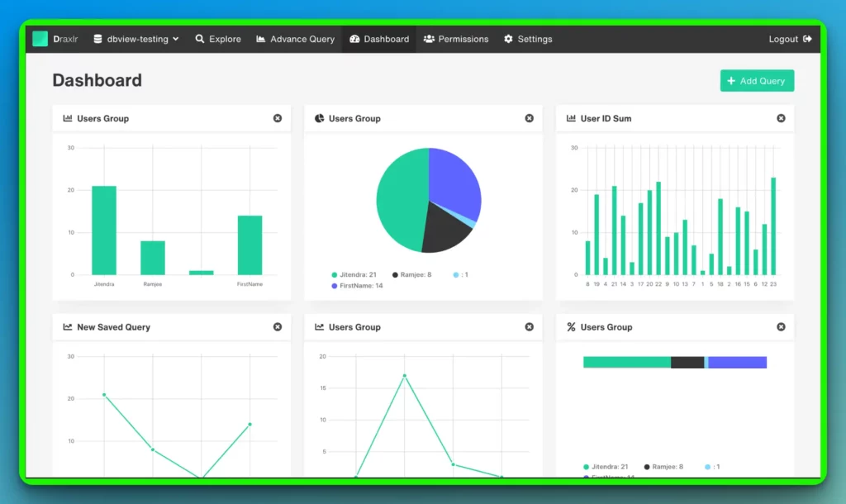Go to the Explore page
Screen dimensions: 846x504
[218, 39]
